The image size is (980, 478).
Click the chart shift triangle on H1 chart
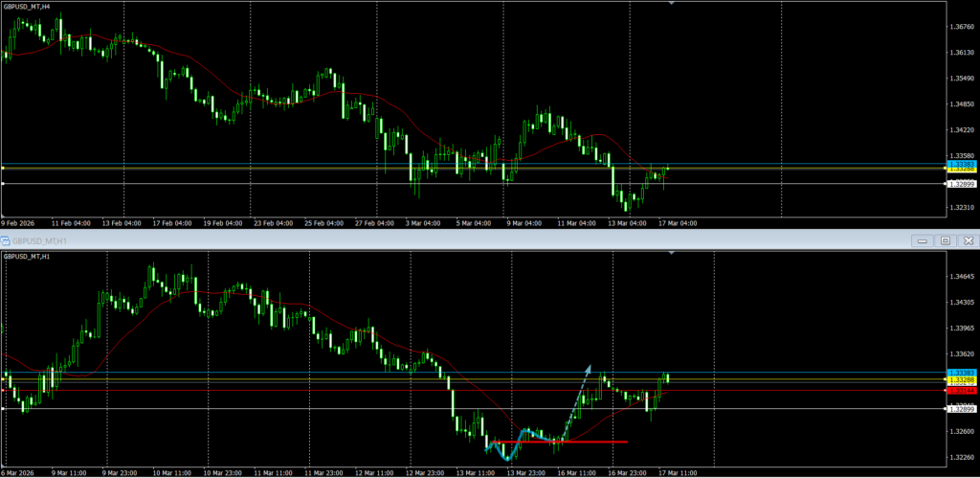pyautogui.click(x=672, y=253)
